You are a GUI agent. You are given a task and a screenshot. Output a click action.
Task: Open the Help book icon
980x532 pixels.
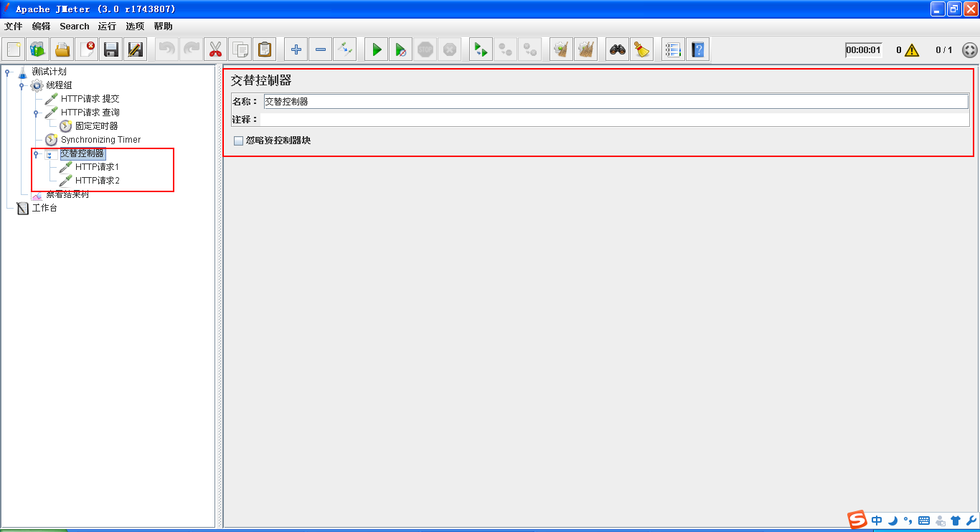[x=698, y=49]
